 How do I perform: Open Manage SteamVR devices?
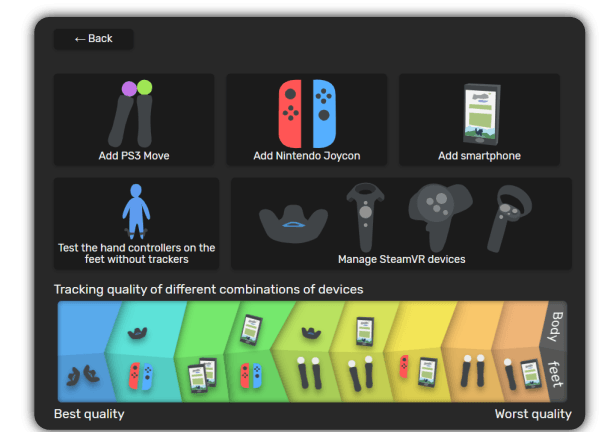click(402, 259)
